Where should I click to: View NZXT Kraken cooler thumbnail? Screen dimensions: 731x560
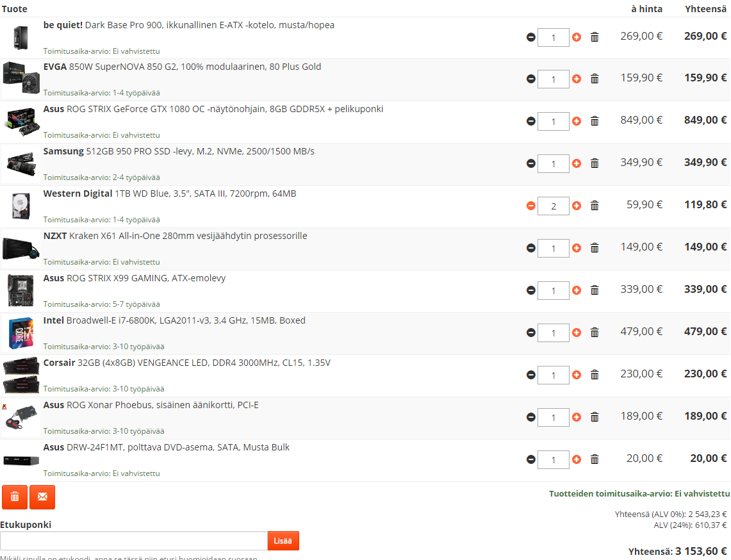(21, 249)
